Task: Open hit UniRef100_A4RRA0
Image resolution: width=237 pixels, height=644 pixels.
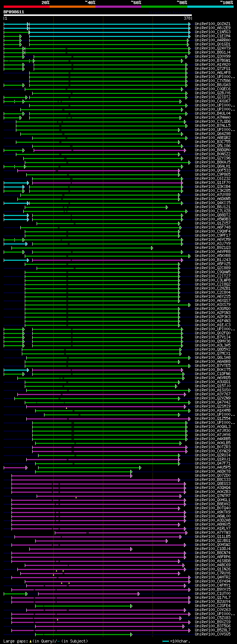Action: [x=213, y=40]
